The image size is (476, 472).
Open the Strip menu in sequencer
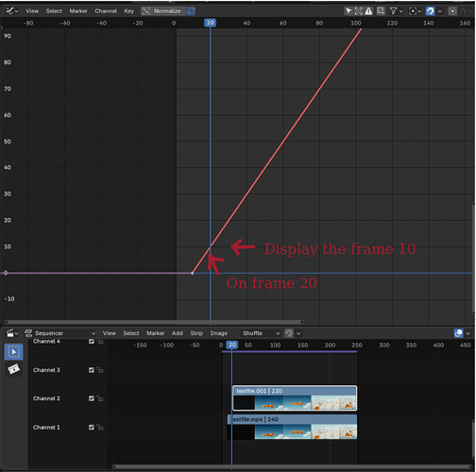(196, 333)
